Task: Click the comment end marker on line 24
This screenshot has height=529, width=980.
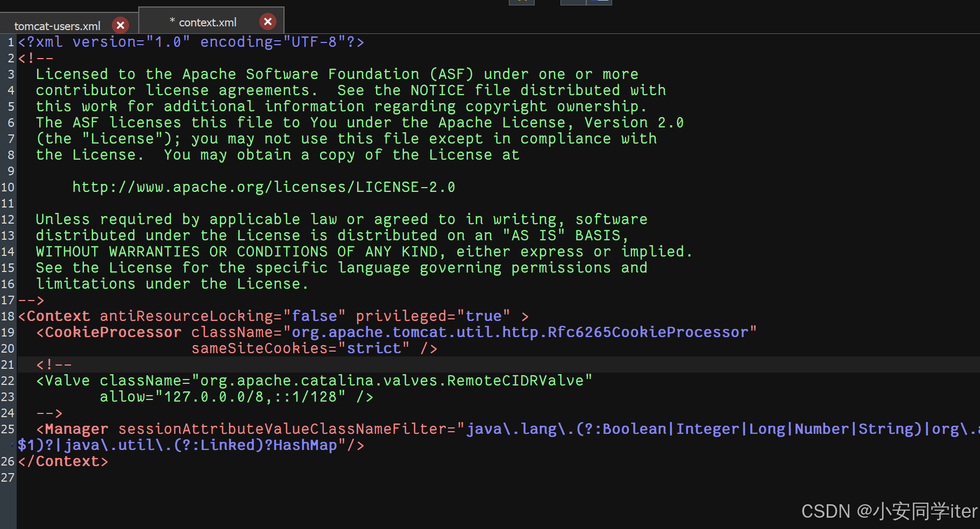Action: 49,413
